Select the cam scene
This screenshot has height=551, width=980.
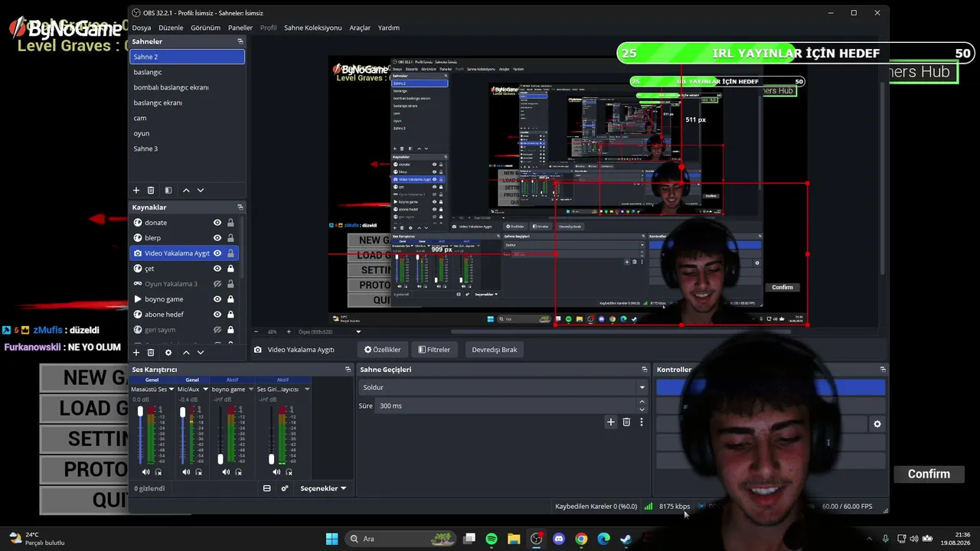click(188, 118)
